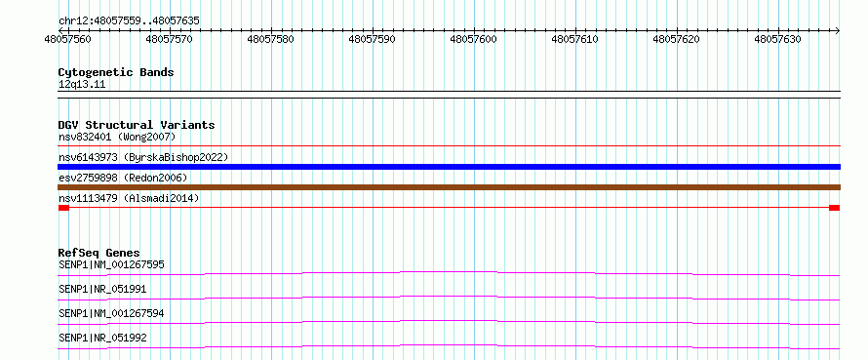This screenshot has height=360, width=868.
Task: Open the SENP1|NM_001267594 transcript label
Action: coord(111,313)
